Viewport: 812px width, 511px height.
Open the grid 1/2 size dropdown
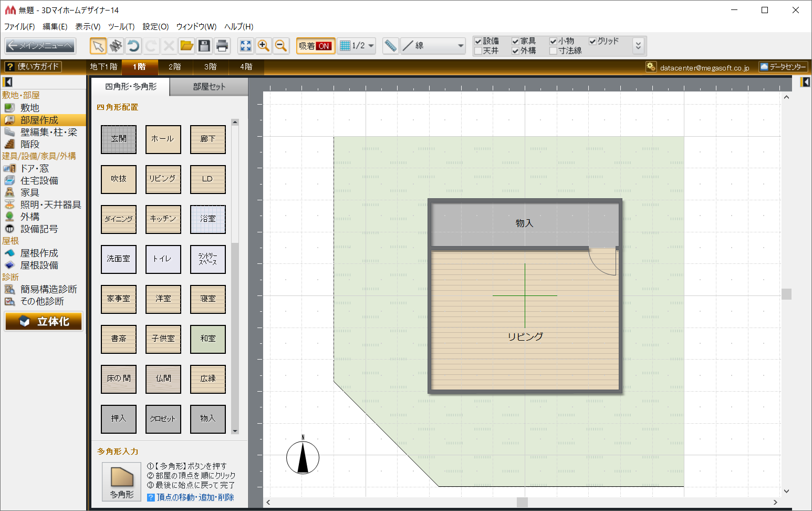pos(371,46)
